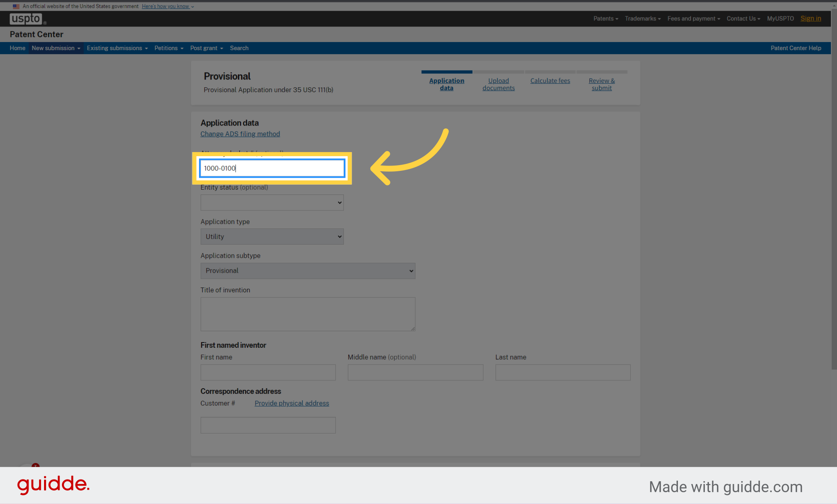Click Provide physical address
The height and width of the screenshot is (504, 837).
pos(291,403)
